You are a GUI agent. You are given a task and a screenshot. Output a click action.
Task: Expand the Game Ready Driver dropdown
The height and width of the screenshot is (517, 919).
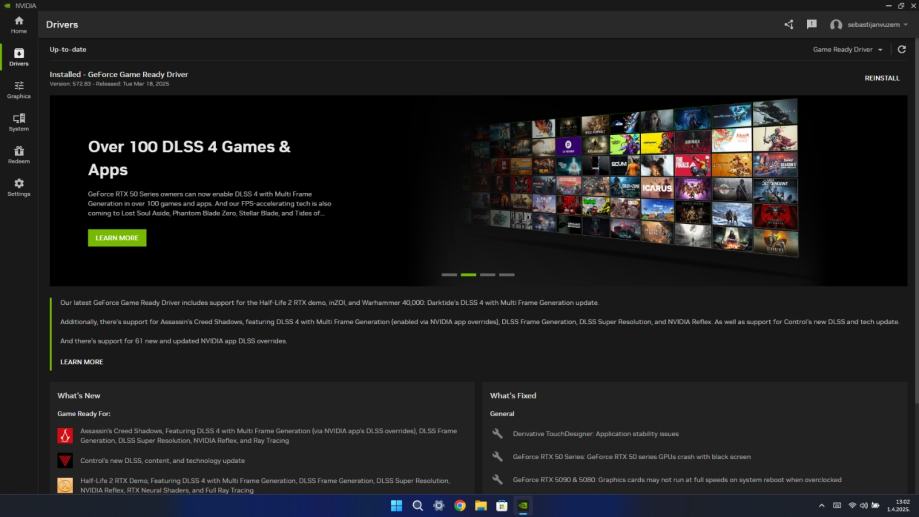(848, 49)
